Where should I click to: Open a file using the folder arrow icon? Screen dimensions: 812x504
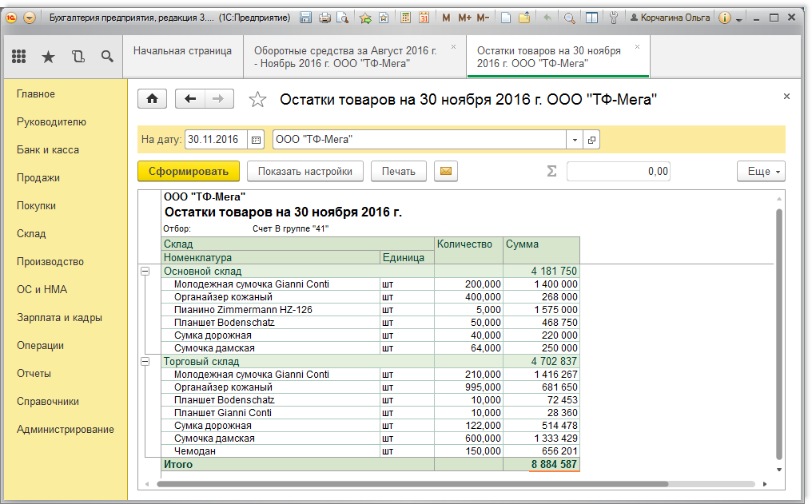pos(524,18)
